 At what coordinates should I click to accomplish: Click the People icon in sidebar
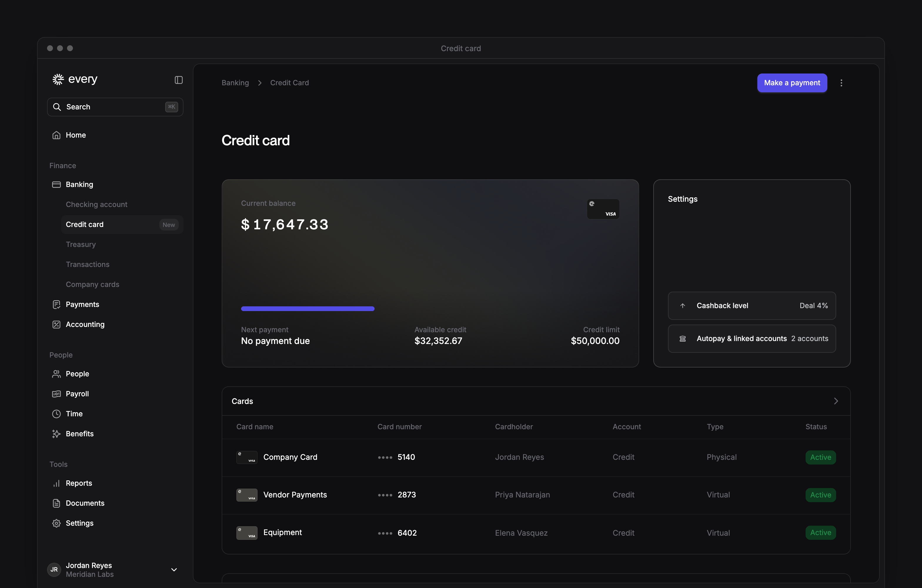(x=56, y=374)
